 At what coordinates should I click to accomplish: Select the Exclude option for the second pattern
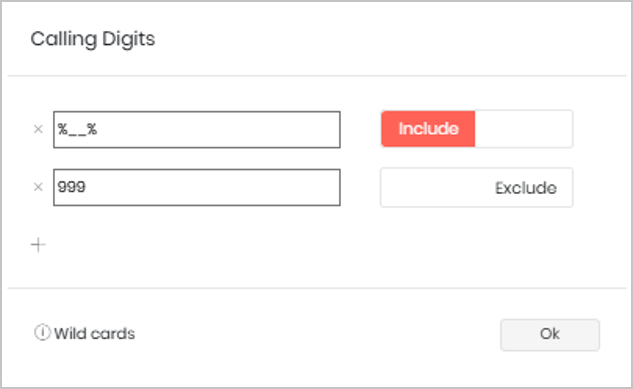[x=526, y=188]
